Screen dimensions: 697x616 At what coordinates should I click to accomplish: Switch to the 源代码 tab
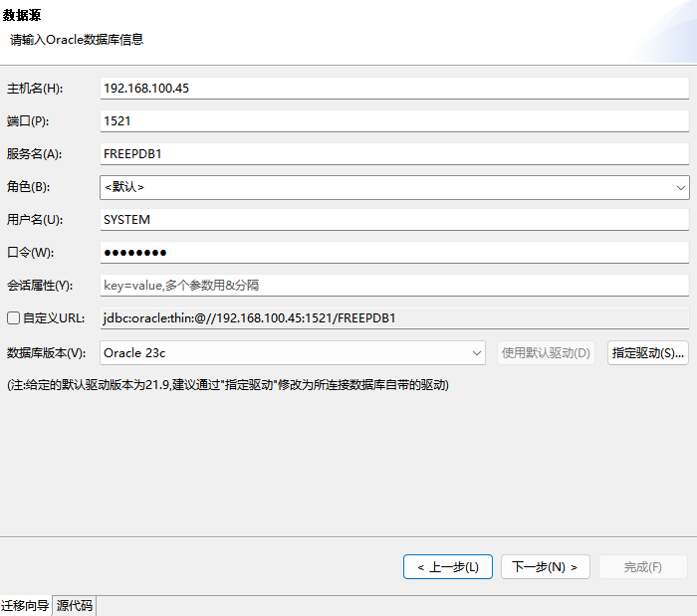[x=75, y=605]
